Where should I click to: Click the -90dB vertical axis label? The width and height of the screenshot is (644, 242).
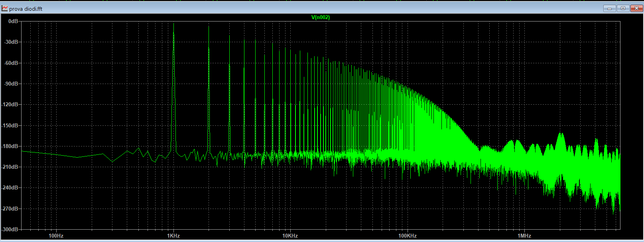[x=11, y=84]
